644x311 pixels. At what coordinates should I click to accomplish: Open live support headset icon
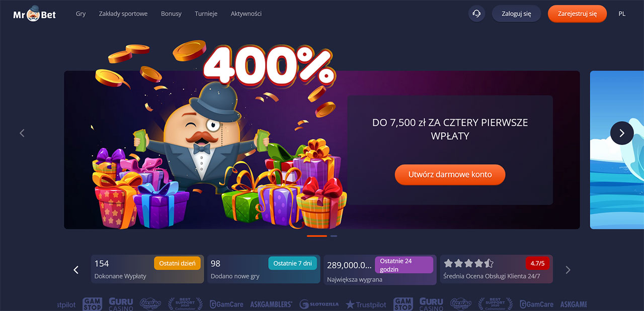476,14
